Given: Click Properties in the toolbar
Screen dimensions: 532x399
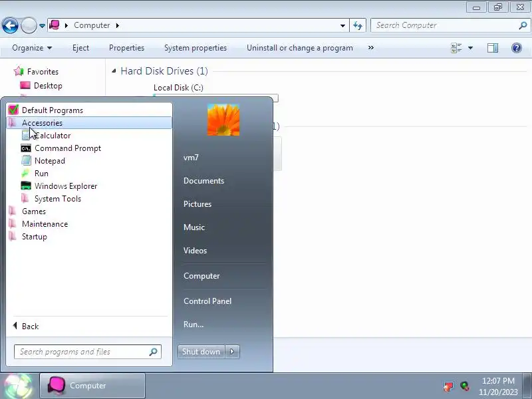Looking at the screenshot, I should [x=126, y=48].
